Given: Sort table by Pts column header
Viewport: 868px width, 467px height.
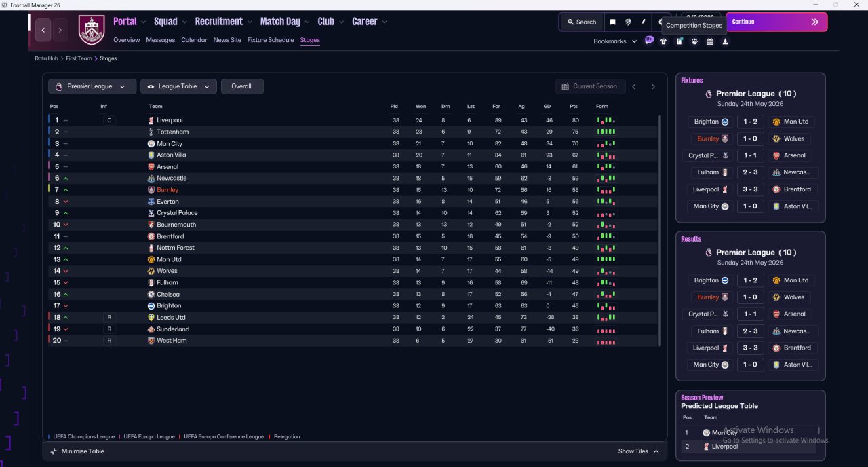Looking at the screenshot, I should 573,106.
